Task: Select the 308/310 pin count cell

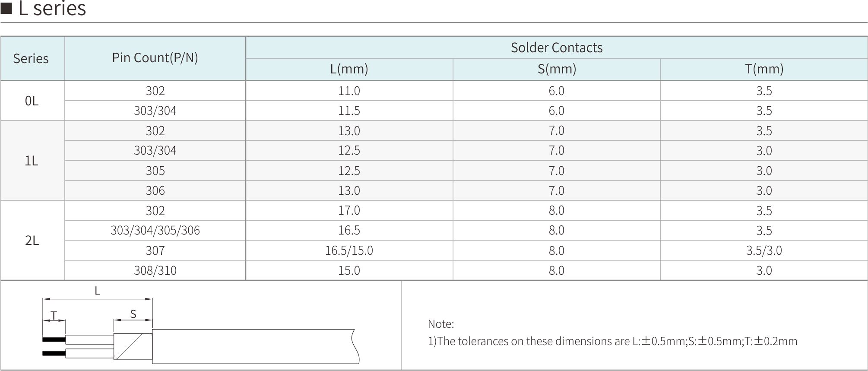Action: click(155, 270)
